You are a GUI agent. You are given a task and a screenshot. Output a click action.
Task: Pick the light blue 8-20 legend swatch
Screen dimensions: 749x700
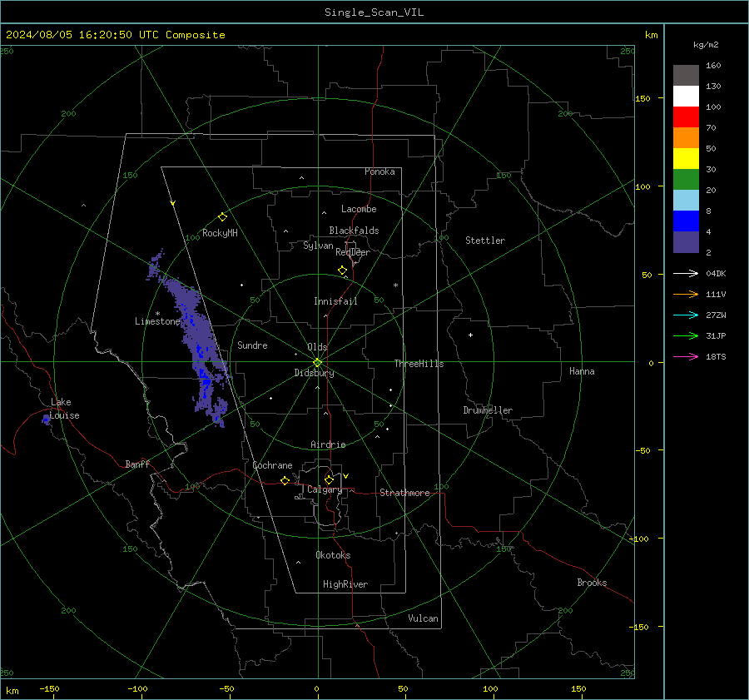pyautogui.click(x=686, y=201)
